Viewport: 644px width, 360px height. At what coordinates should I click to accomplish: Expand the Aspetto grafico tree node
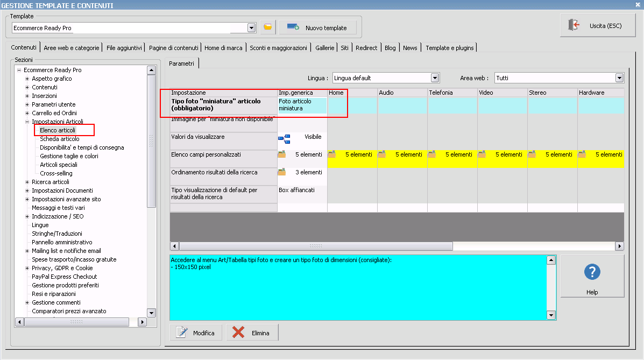click(27, 79)
